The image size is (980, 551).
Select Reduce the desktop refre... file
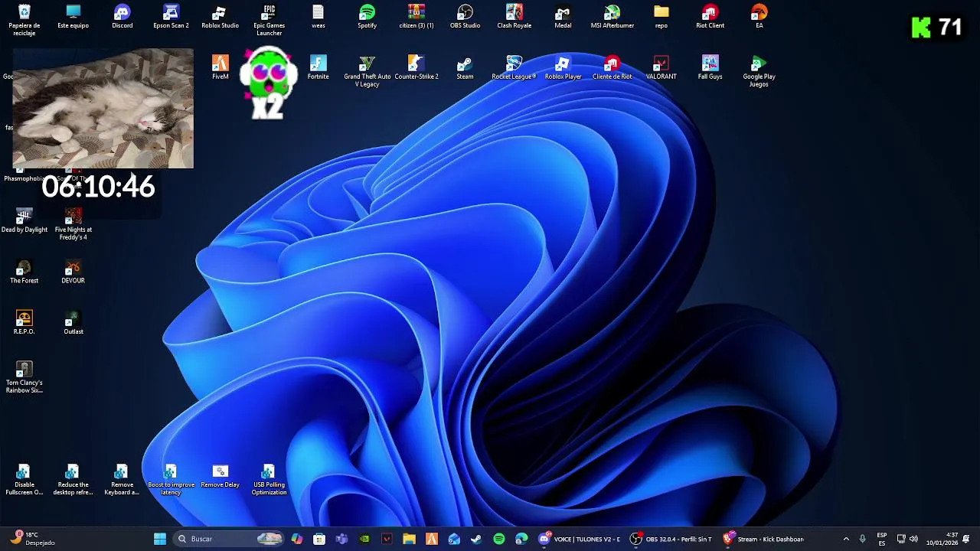[x=73, y=480]
